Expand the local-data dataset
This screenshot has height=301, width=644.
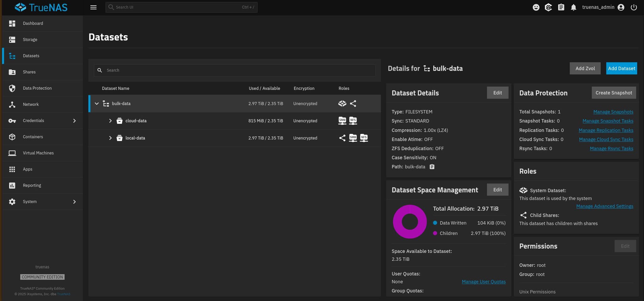pyautogui.click(x=110, y=138)
